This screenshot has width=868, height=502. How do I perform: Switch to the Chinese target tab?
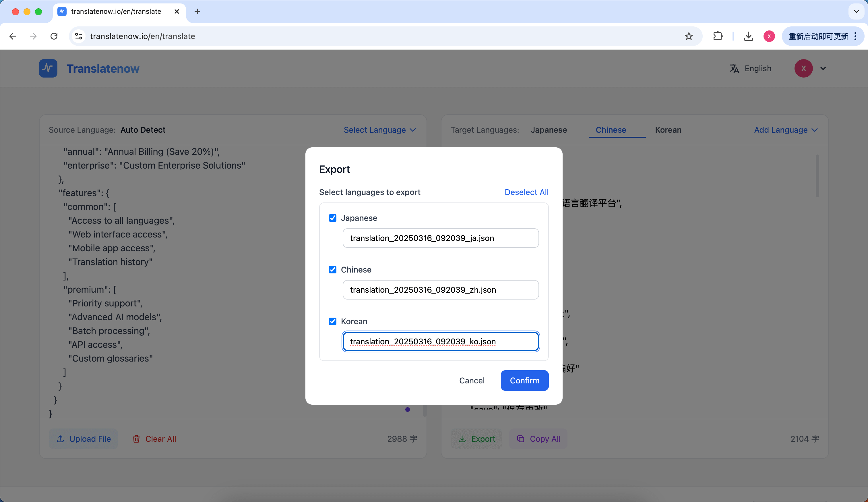click(x=611, y=130)
